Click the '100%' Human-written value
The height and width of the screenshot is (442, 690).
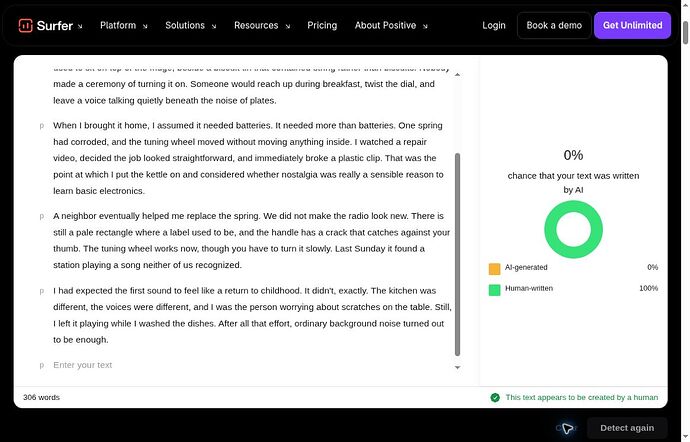[x=649, y=288]
